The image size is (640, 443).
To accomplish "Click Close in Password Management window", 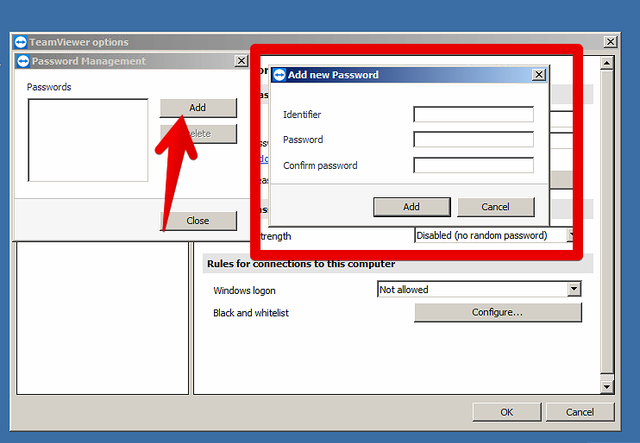I will pyautogui.click(x=198, y=221).
